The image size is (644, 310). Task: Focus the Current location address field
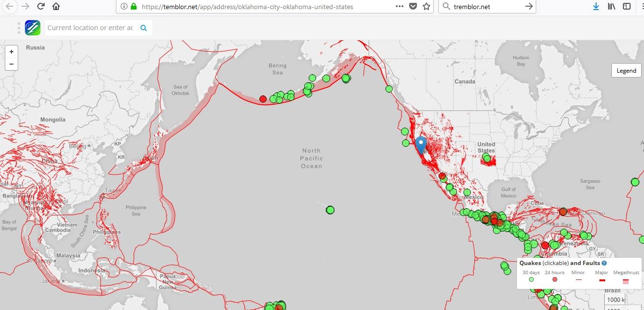point(90,28)
